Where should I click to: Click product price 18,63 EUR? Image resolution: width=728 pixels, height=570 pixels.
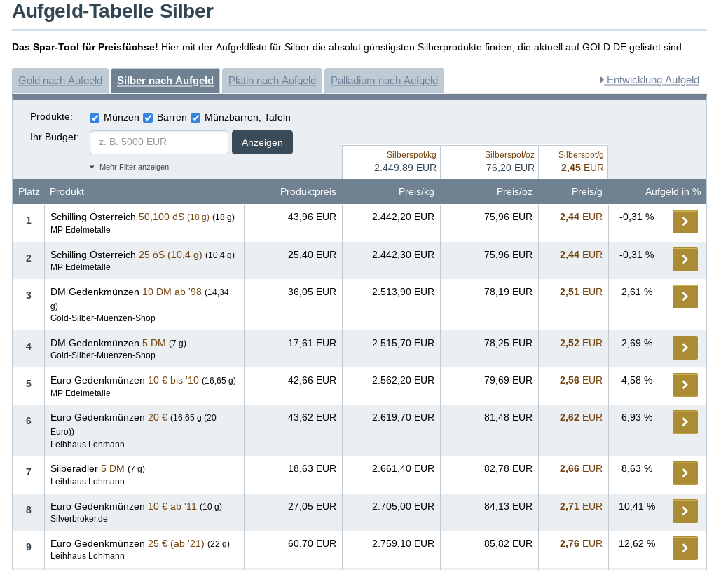(312, 468)
